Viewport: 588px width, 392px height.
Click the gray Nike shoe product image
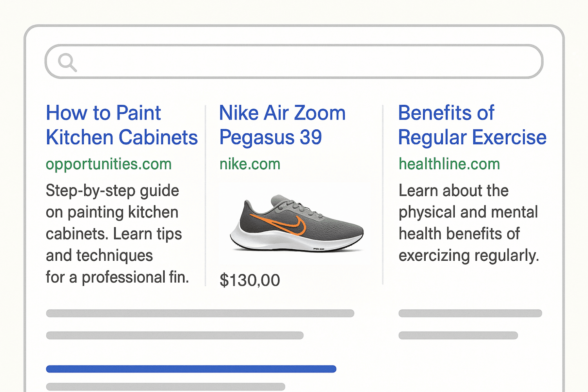(297, 223)
